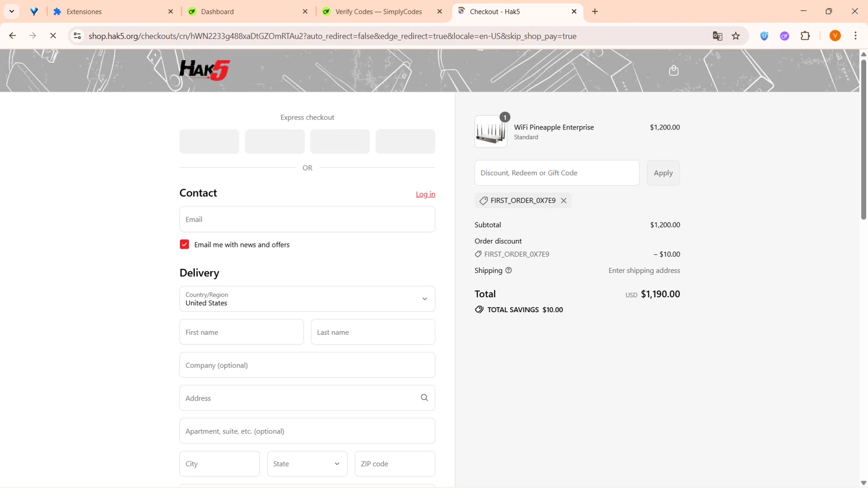Select the Checkout - Hak5 tab
868x488 pixels.
517,12
